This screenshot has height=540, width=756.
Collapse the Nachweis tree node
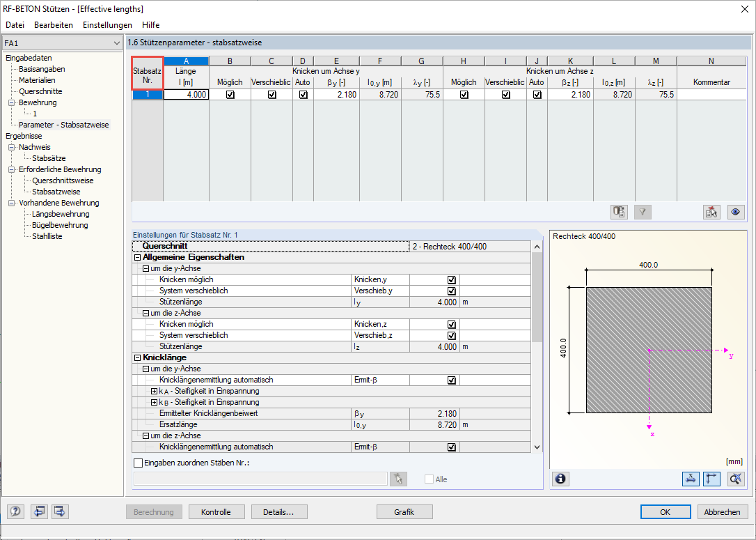[x=12, y=147]
